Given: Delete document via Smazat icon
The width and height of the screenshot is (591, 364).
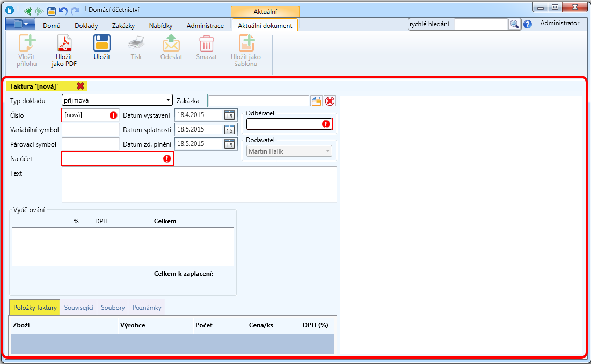Looking at the screenshot, I should tap(206, 43).
